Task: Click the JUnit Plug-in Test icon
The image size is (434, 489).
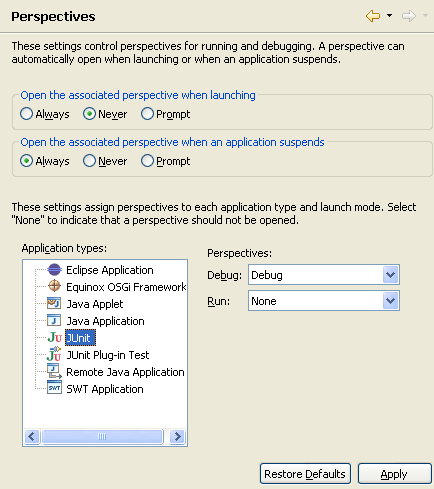Action: click(54, 354)
